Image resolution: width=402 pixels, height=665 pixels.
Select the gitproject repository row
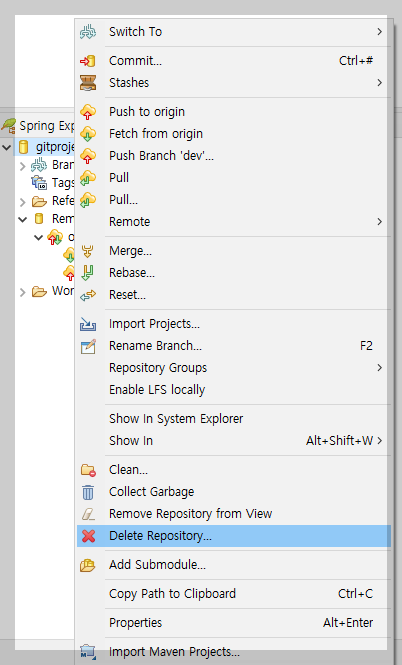click(46, 147)
